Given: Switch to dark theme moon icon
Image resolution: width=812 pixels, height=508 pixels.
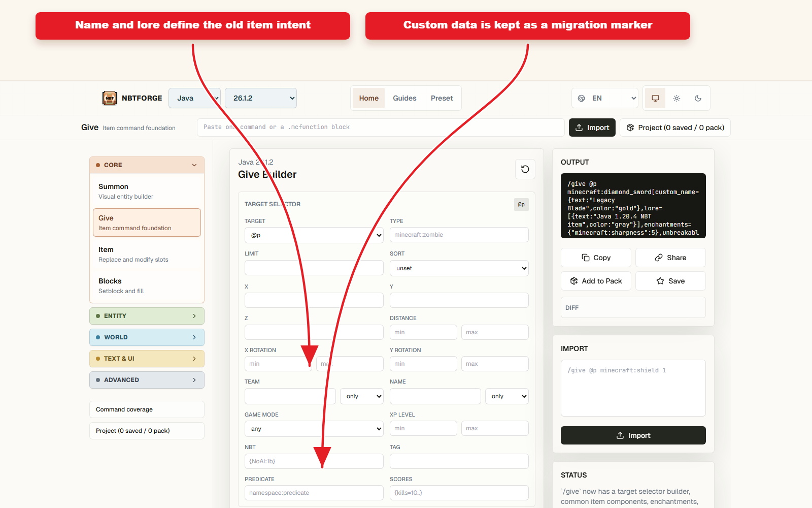Looking at the screenshot, I should pyautogui.click(x=698, y=98).
